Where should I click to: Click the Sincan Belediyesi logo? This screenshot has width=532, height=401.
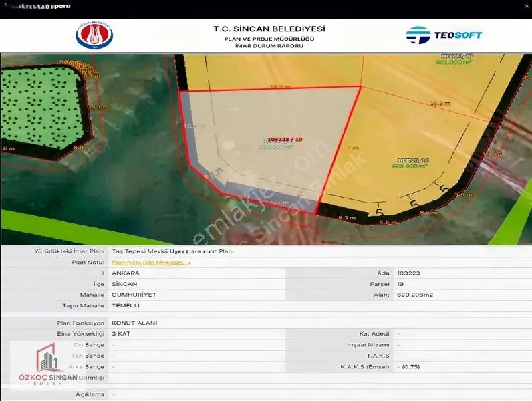tap(94, 35)
